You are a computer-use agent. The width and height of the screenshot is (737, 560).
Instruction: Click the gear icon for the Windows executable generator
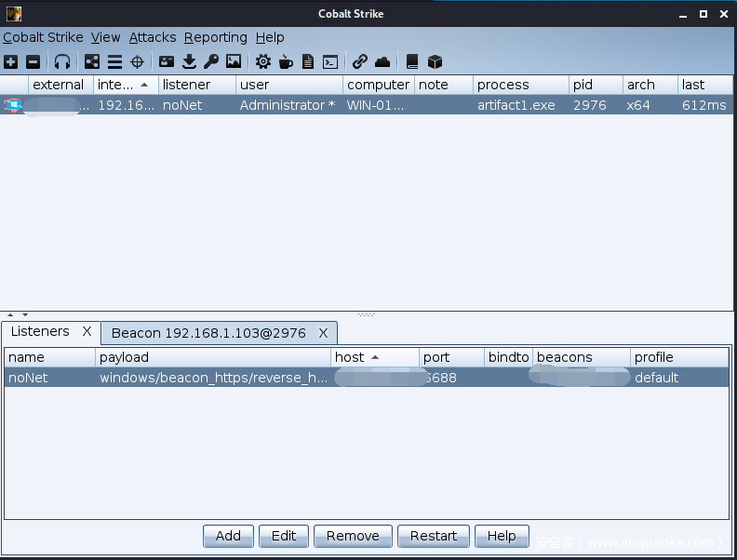click(x=263, y=61)
